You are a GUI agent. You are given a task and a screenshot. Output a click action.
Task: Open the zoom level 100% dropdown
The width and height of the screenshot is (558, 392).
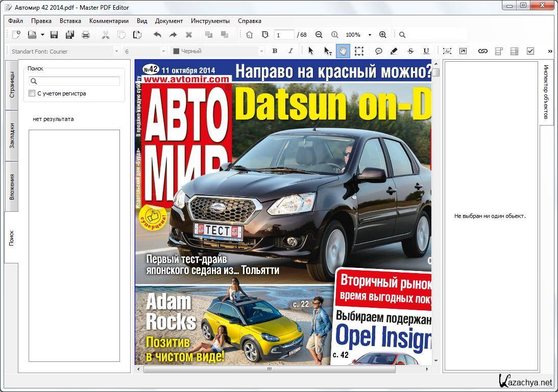pos(370,35)
